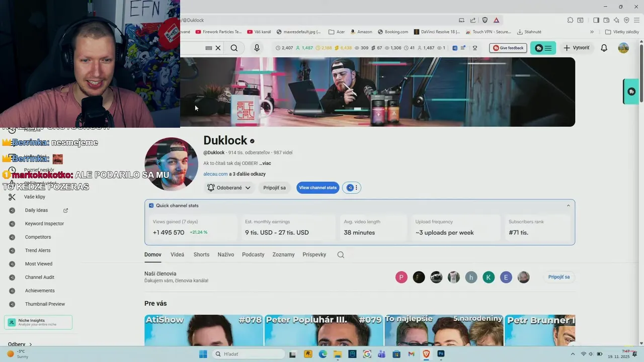Open the browser hamburger main menu
The height and width of the screenshot is (362, 644).
(x=636, y=20)
